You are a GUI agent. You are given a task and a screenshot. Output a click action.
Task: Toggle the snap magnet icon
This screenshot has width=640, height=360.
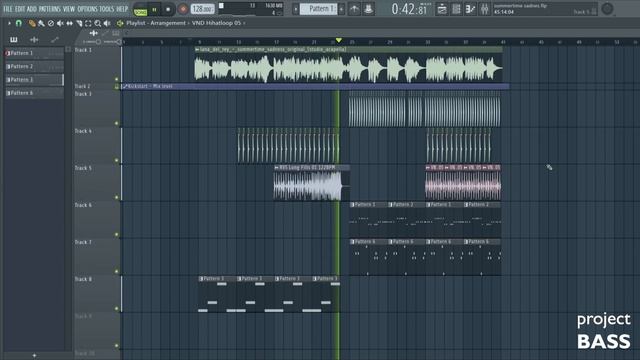[x=19, y=23]
